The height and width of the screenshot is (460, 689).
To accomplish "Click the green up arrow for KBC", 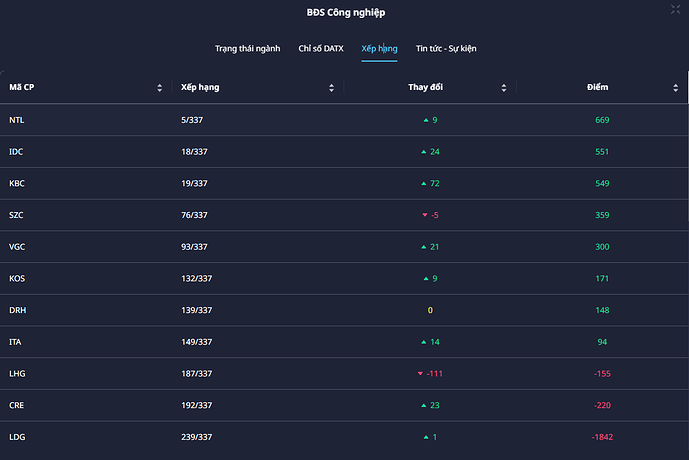I will click(424, 184).
